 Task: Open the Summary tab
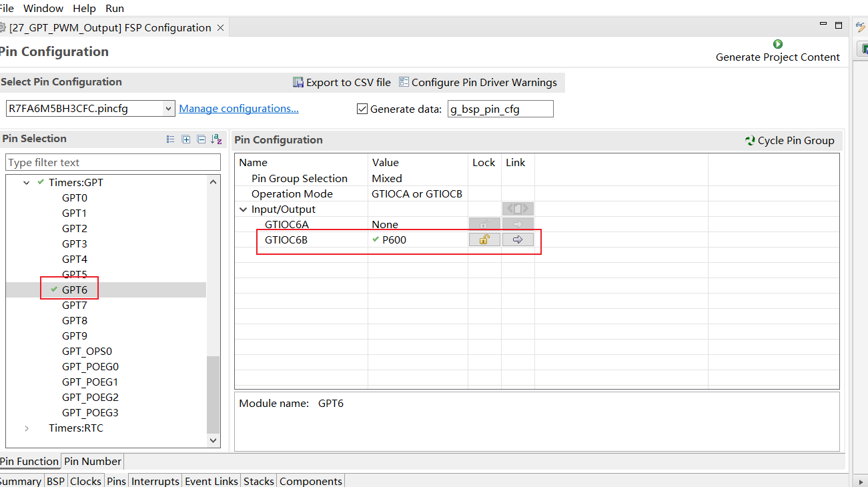click(21, 481)
